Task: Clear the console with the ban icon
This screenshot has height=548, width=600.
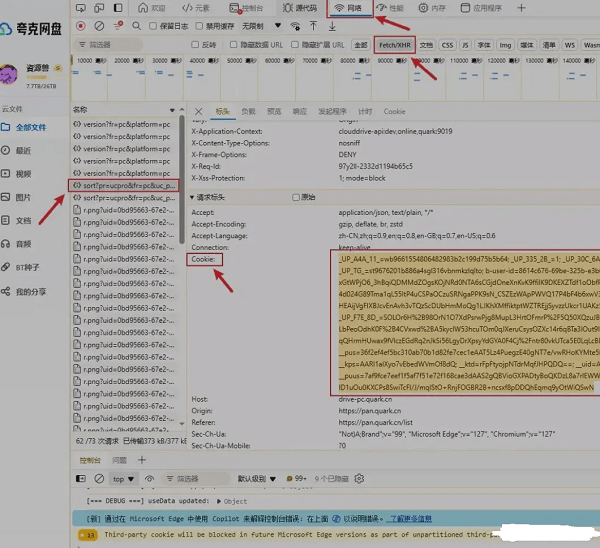Action: coord(99,478)
